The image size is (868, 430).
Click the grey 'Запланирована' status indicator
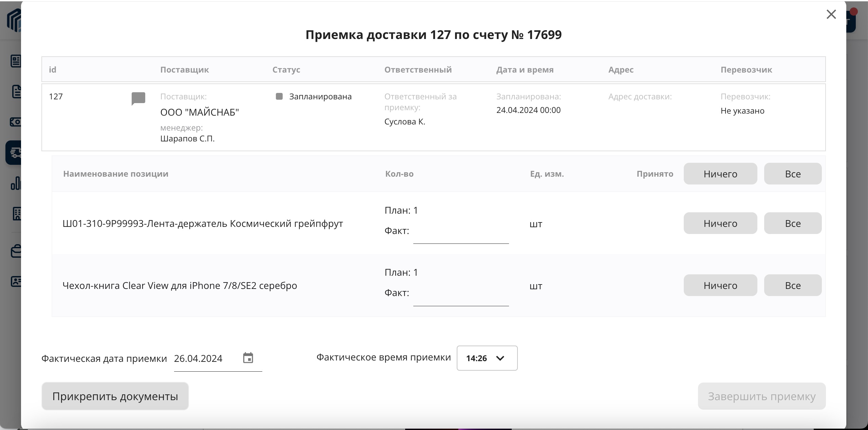click(x=279, y=96)
